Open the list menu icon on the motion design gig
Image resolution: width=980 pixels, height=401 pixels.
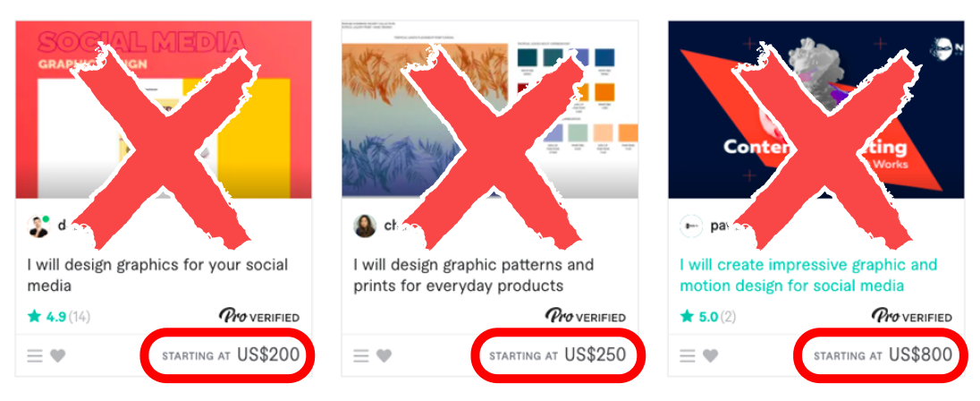point(688,356)
